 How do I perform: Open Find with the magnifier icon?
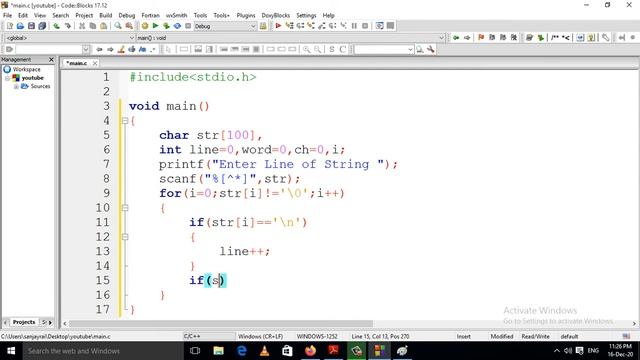coord(118,26)
